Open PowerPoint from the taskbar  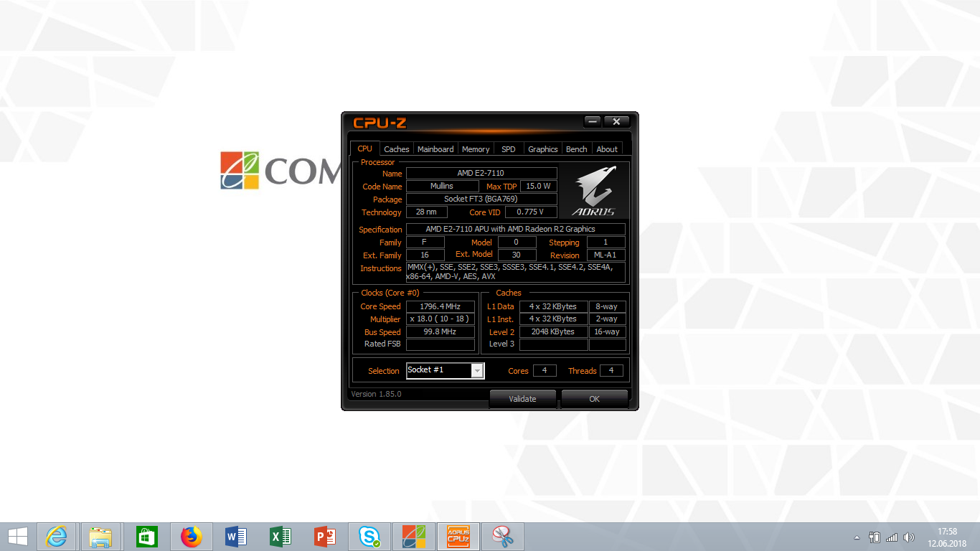pos(324,537)
